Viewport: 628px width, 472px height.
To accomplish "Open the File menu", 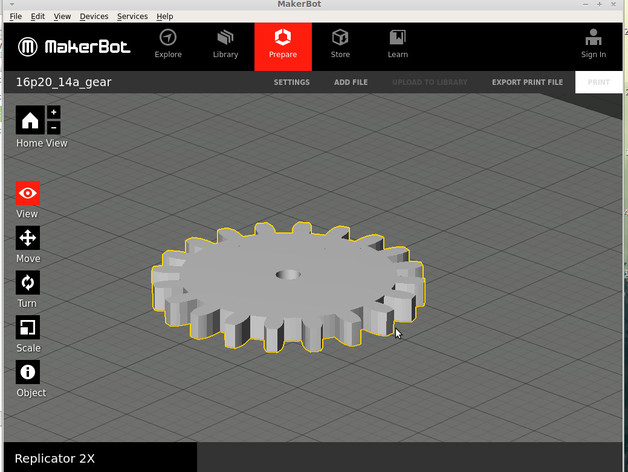I will click(x=16, y=16).
